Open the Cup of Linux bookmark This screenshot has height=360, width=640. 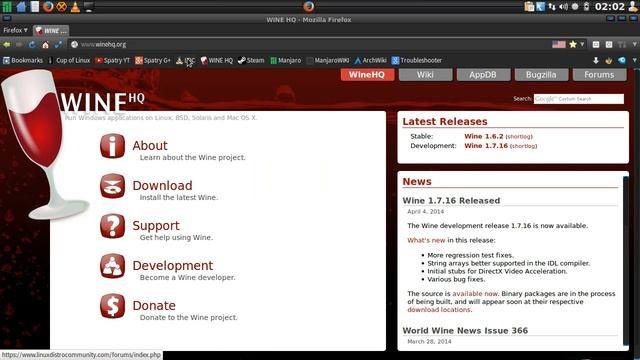69,60
